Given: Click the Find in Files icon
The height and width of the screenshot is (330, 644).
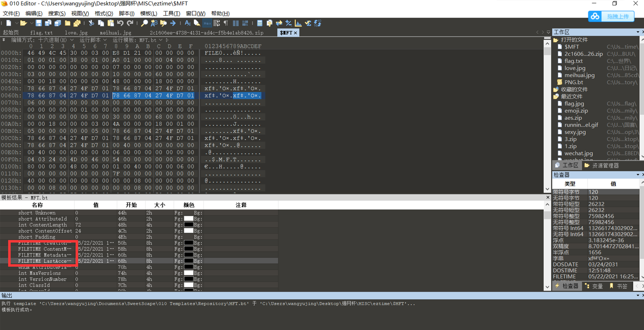Looking at the screenshot, I should coord(163,23).
